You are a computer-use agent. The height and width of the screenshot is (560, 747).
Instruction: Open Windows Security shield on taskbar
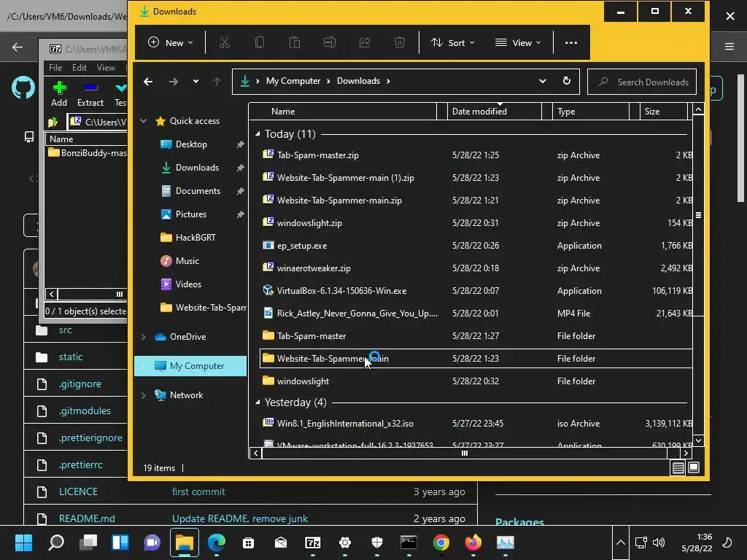pyautogui.click(x=377, y=542)
